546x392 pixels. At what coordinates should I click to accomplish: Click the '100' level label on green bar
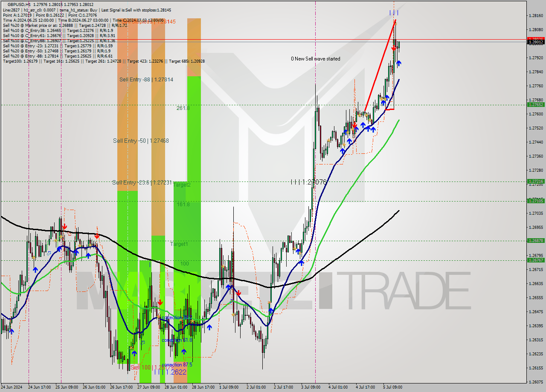(x=184, y=264)
